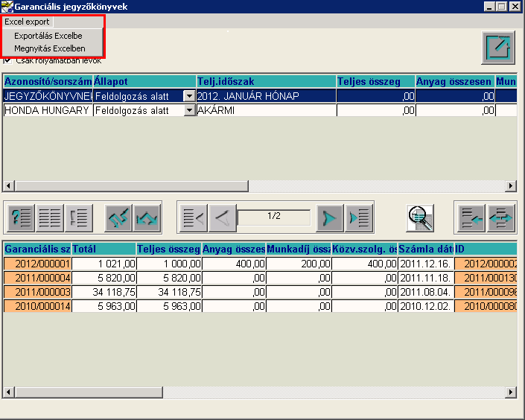Click lower table scroll left arrow

9,392
